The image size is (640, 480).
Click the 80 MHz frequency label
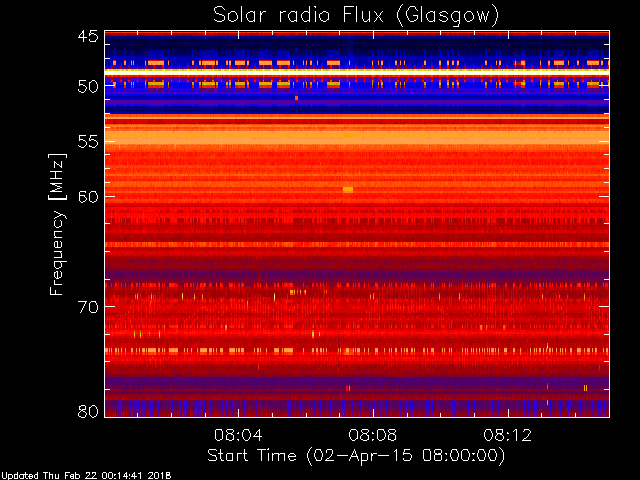88,411
